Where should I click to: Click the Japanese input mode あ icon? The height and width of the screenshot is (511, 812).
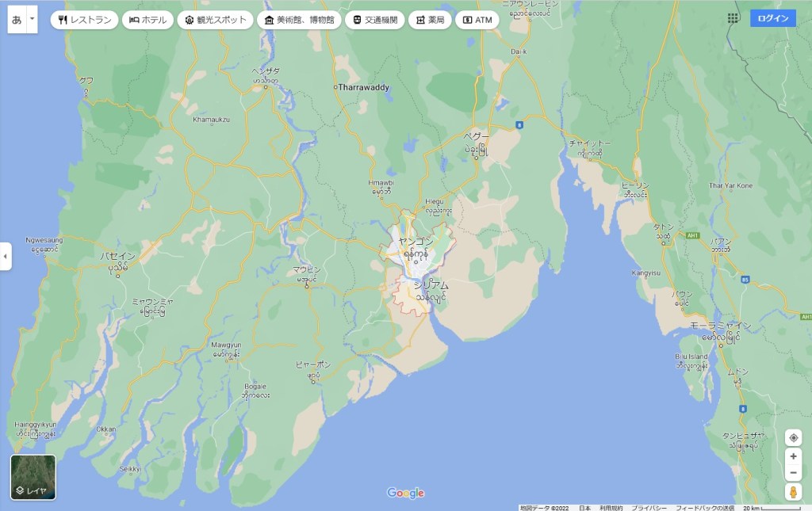pyautogui.click(x=17, y=19)
